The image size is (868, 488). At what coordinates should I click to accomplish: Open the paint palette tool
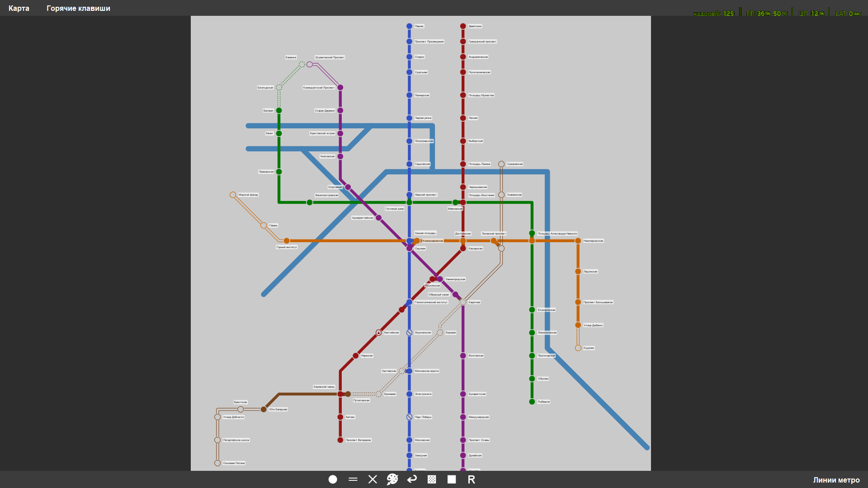coord(392,479)
